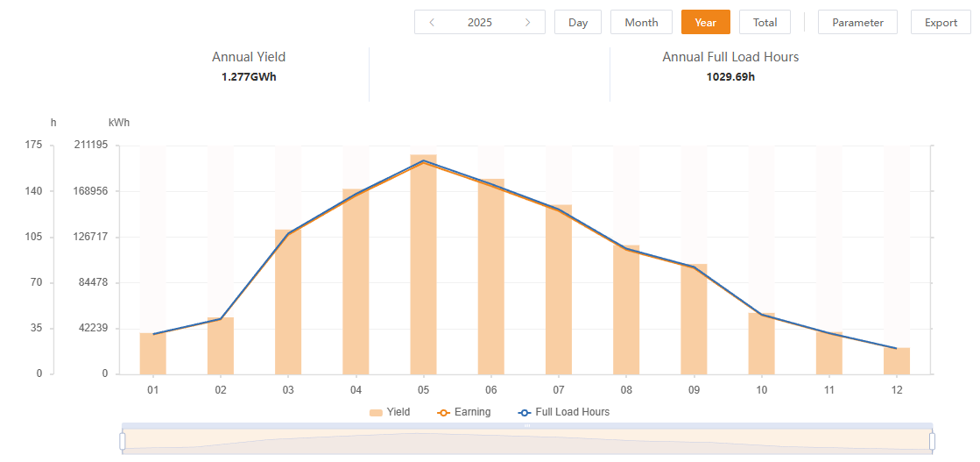
Task: Click the 2025 year picker field
Action: (480, 23)
